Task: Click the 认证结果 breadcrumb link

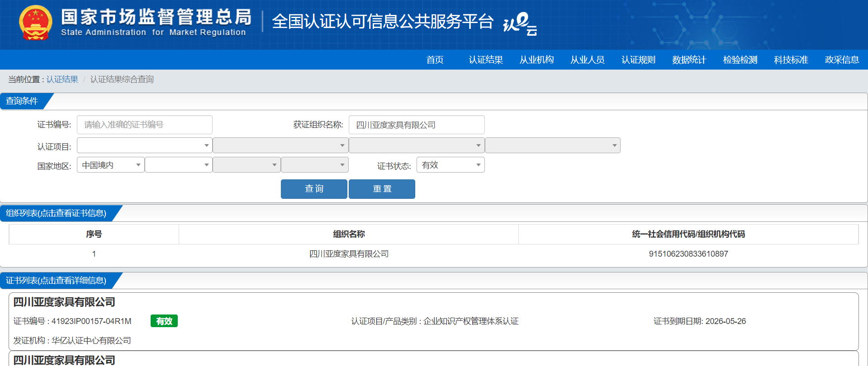Action: point(62,80)
